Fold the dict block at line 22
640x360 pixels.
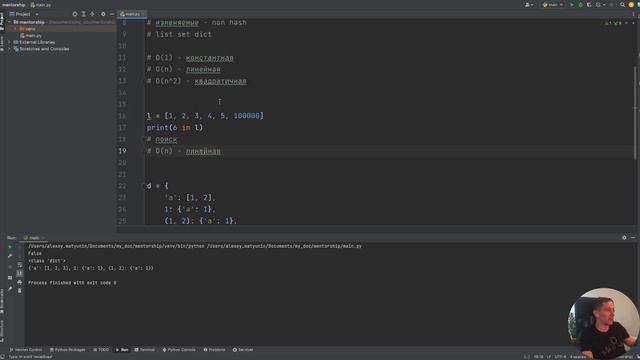tap(144, 186)
